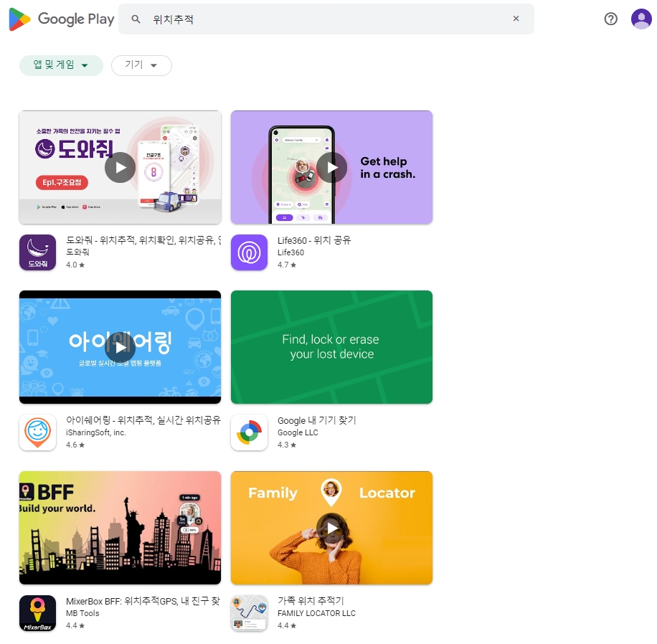Click the 도와줘 developer name under title
Screen dimensions: 657x644
click(x=77, y=252)
